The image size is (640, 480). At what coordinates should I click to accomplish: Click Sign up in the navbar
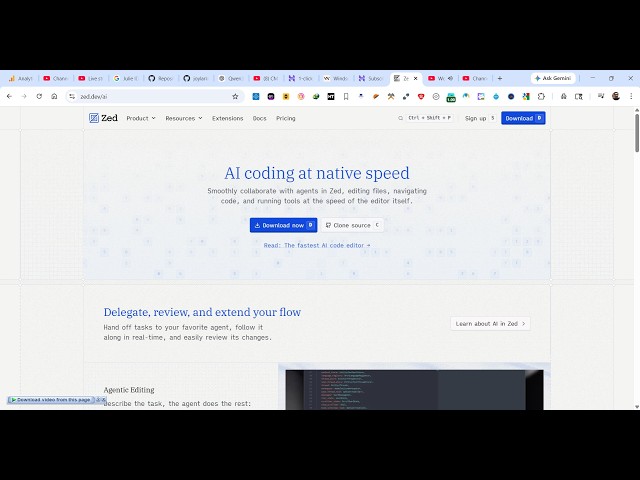tap(480, 118)
